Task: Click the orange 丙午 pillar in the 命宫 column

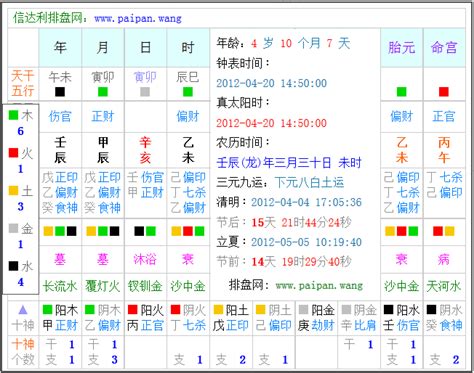Action: 444,150
